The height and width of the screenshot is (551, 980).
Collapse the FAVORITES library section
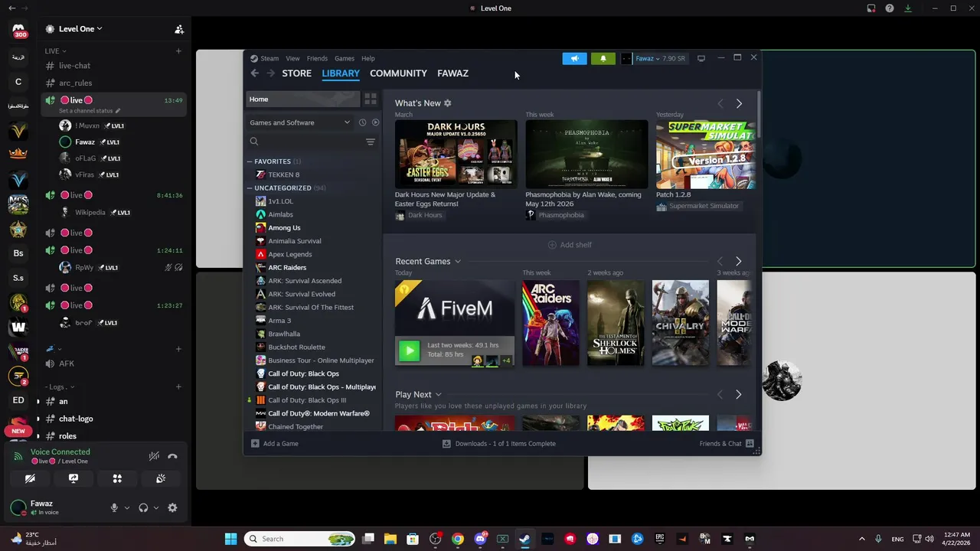coord(250,161)
